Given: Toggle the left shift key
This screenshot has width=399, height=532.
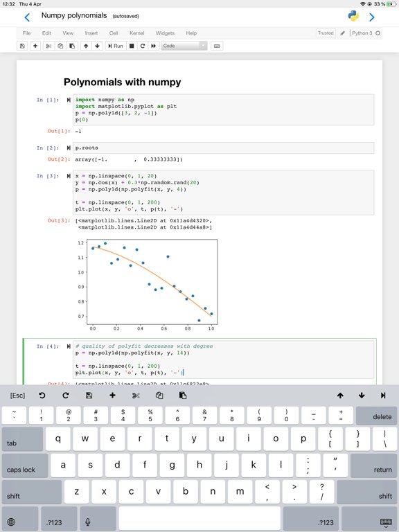Looking at the screenshot, I should point(32,492).
